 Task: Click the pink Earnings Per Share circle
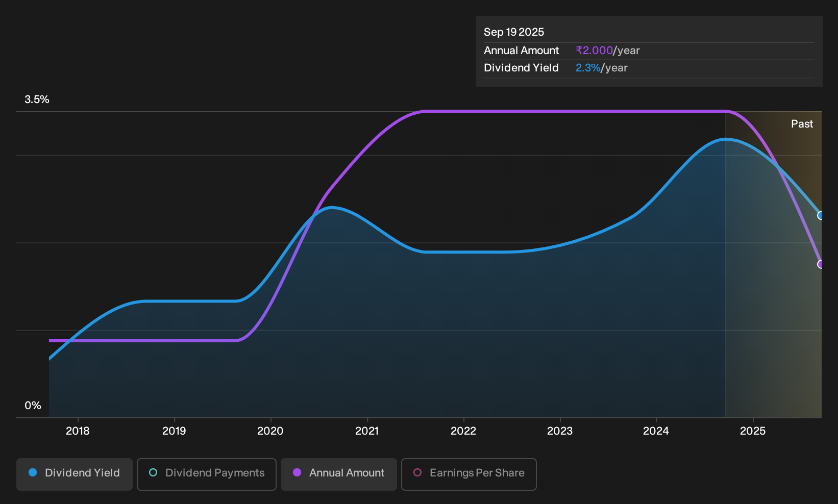pyautogui.click(x=417, y=473)
